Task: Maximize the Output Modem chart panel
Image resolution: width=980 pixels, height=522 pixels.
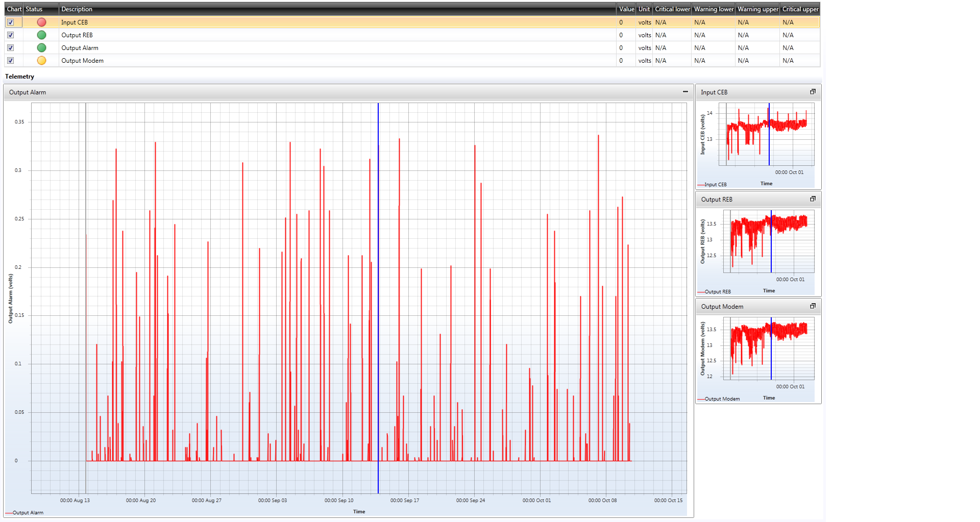Action: tap(813, 306)
